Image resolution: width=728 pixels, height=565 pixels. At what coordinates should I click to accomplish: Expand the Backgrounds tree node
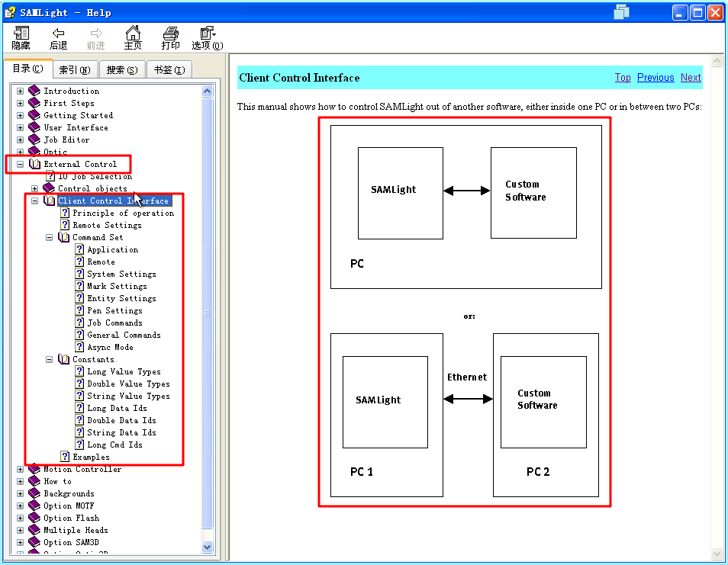pos(20,493)
